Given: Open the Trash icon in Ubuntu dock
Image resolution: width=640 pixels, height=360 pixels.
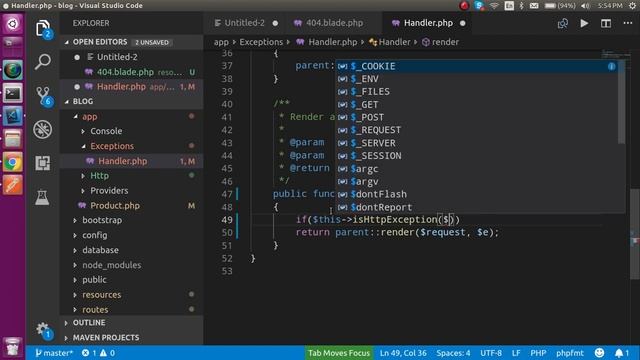Looking at the screenshot, I should pos(13,347).
